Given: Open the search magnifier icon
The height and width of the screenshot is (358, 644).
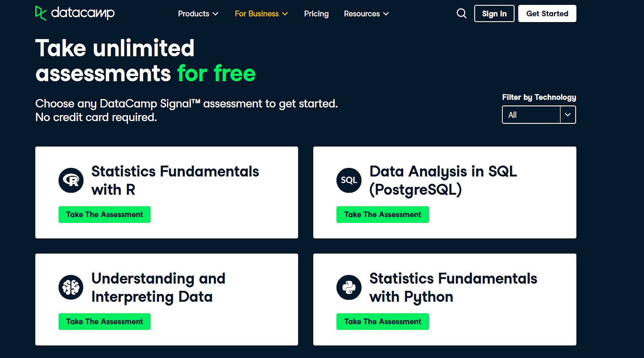Looking at the screenshot, I should click(462, 14).
